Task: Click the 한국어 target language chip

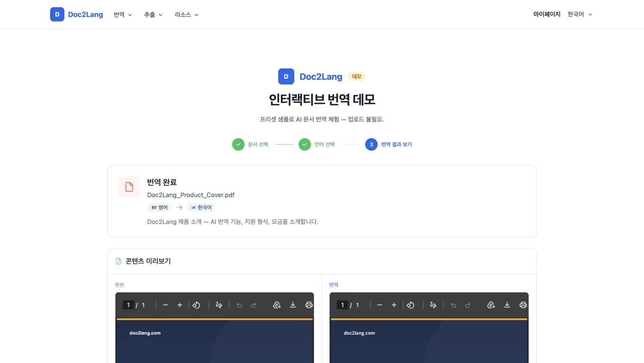Action: tap(201, 207)
